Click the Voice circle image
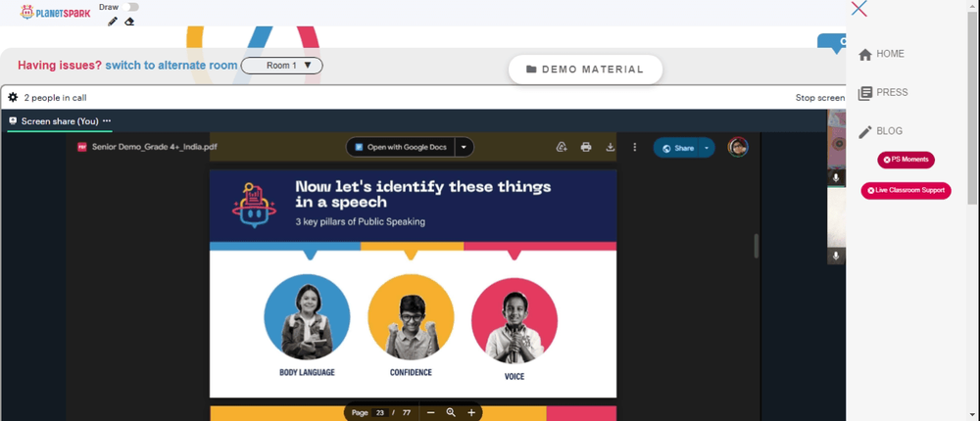Viewport: 980px width, 421px height. pos(514,320)
